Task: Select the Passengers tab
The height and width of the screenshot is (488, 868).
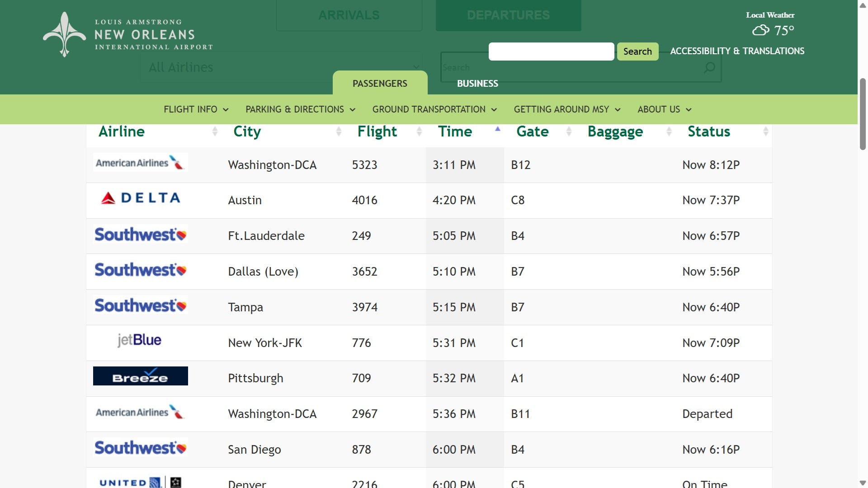Action: (380, 84)
